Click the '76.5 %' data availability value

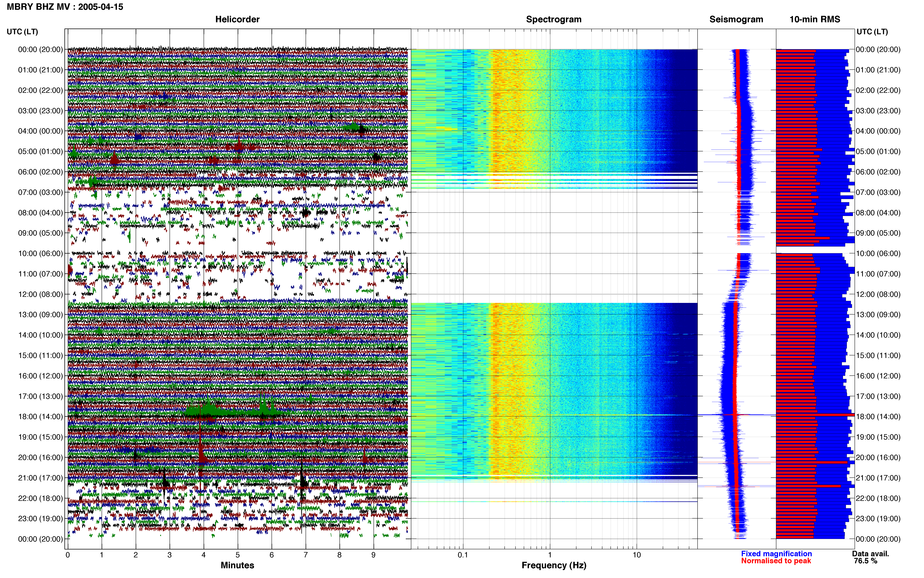pos(865,561)
